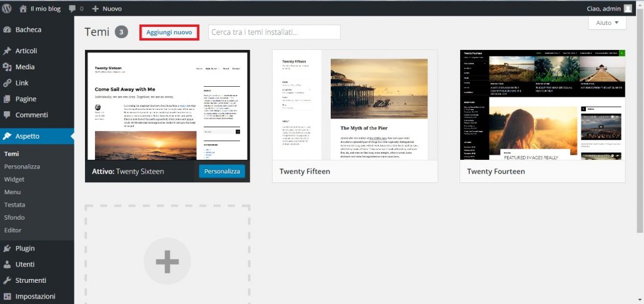
Task: Open Testata submenu entry
Action: (x=15, y=205)
